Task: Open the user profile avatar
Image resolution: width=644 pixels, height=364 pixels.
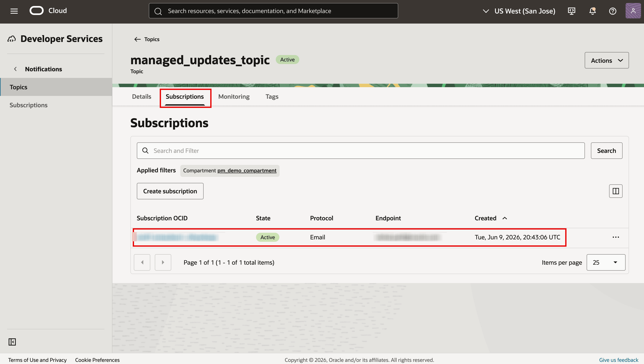Action: [x=633, y=11]
